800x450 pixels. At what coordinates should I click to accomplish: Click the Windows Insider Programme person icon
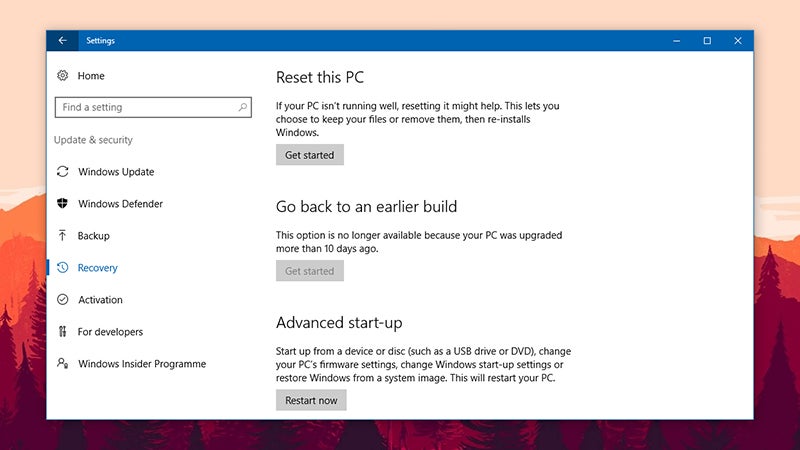62,363
